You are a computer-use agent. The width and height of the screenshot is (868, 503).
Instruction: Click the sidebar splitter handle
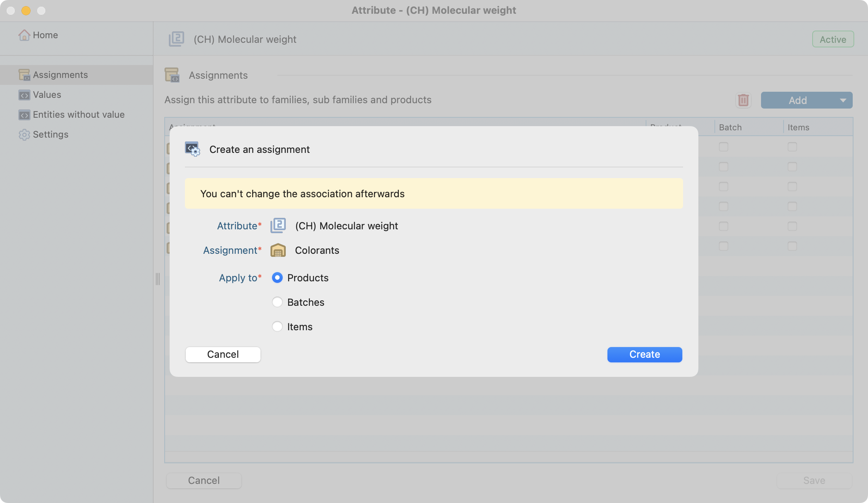pyautogui.click(x=158, y=279)
